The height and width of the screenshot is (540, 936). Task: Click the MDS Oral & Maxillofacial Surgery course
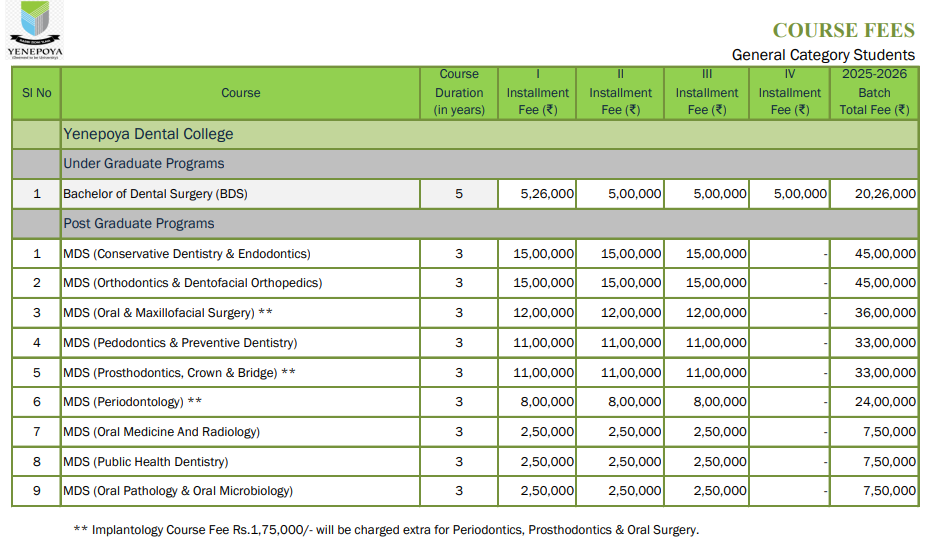click(x=167, y=313)
